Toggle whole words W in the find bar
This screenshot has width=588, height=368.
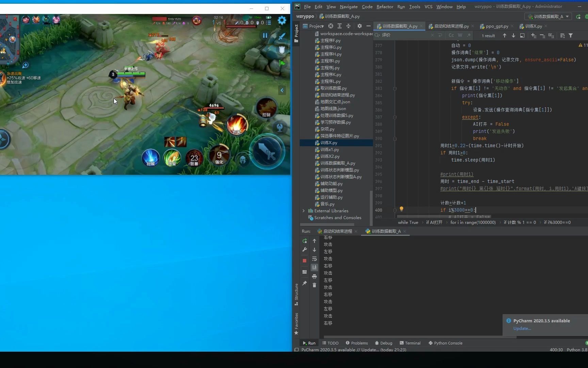coord(460,35)
